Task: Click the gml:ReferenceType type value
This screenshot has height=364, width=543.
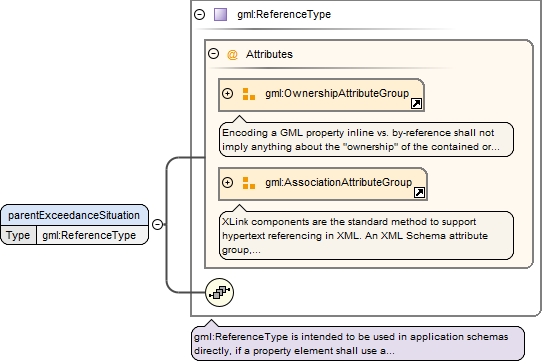Action: (89, 236)
